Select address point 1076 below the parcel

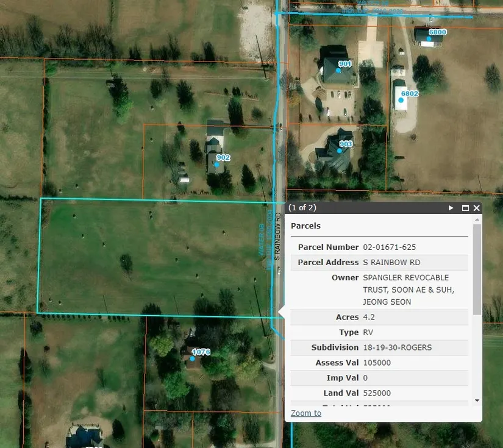(x=193, y=358)
